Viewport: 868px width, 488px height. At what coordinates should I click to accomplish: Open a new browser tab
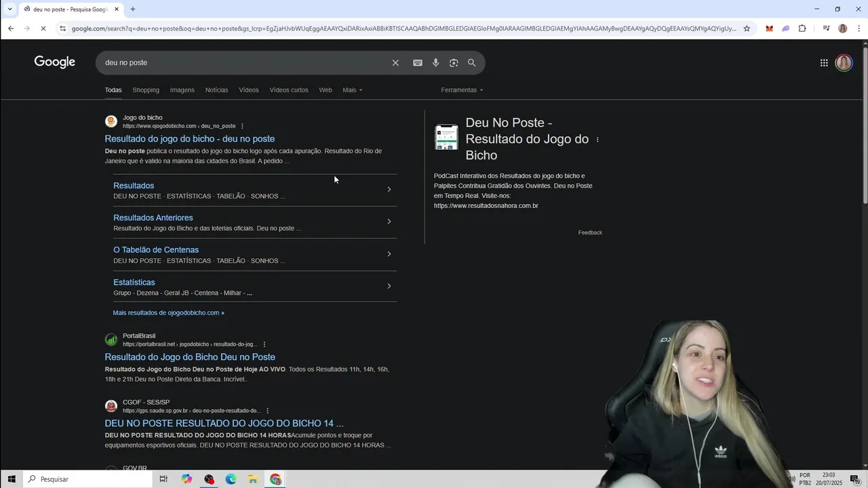tap(133, 9)
